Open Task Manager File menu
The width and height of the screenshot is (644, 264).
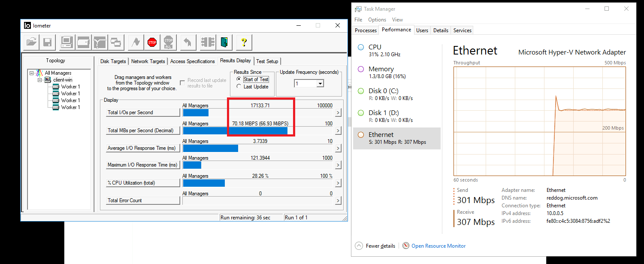pyautogui.click(x=358, y=20)
